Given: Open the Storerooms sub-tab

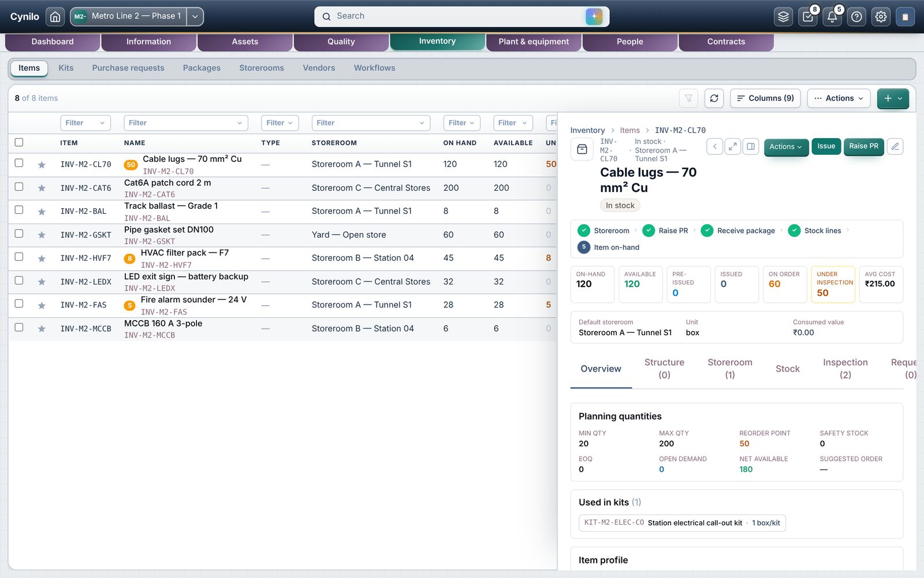Looking at the screenshot, I should tap(262, 68).
